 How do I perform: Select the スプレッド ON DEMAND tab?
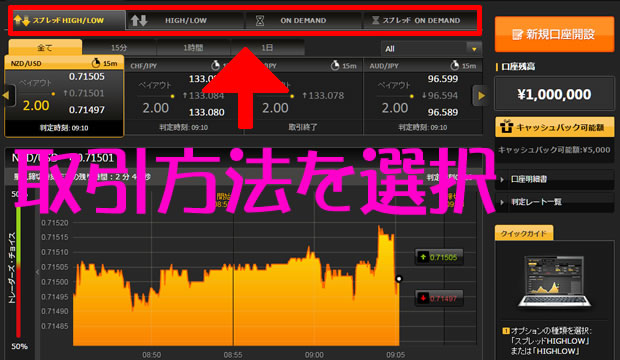coord(420,20)
